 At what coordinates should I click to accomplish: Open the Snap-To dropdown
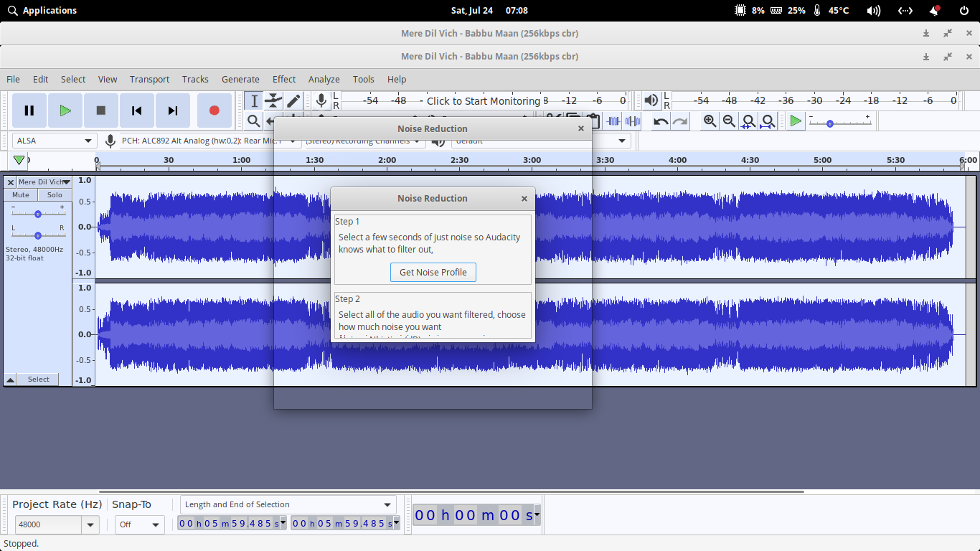tap(139, 524)
